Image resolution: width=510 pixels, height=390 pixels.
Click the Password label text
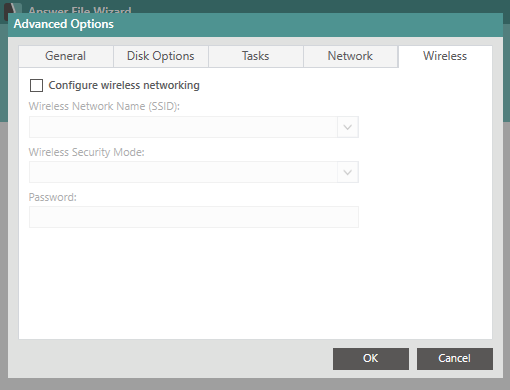point(53,197)
